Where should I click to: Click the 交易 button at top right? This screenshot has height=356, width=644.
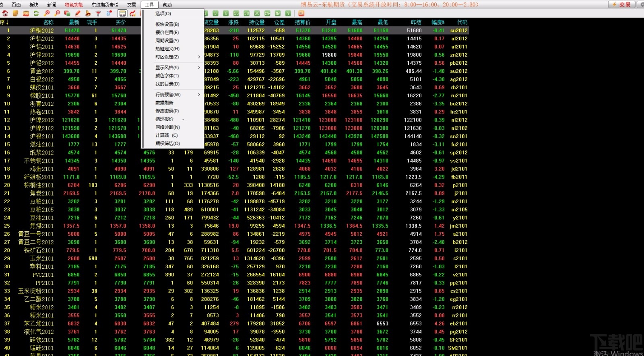pyautogui.click(x=622, y=4)
